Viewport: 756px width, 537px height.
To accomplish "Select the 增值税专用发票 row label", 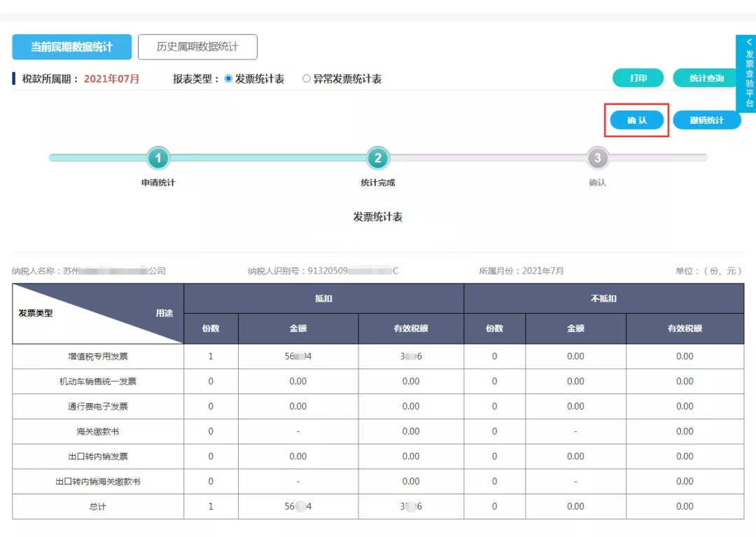I will (x=98, y=356).
